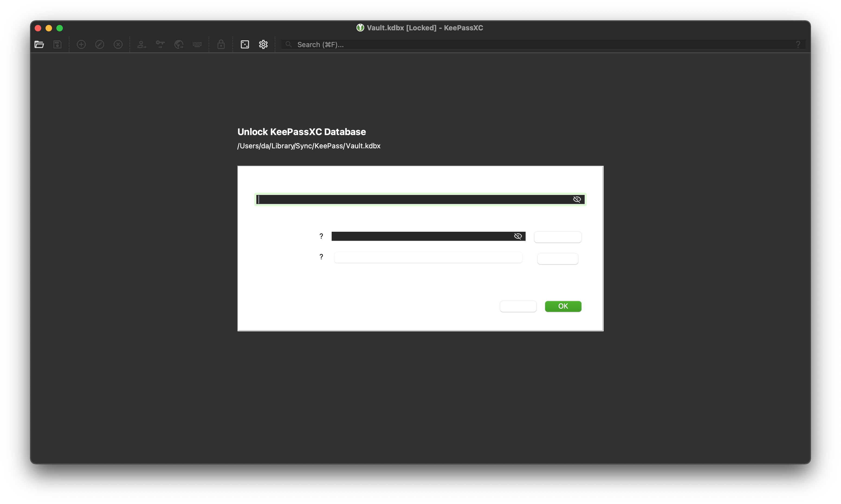The height and width of the screenshot is (504, 841).
Task: Click the refresh control beside hardware key row
Action: (558, 258)
